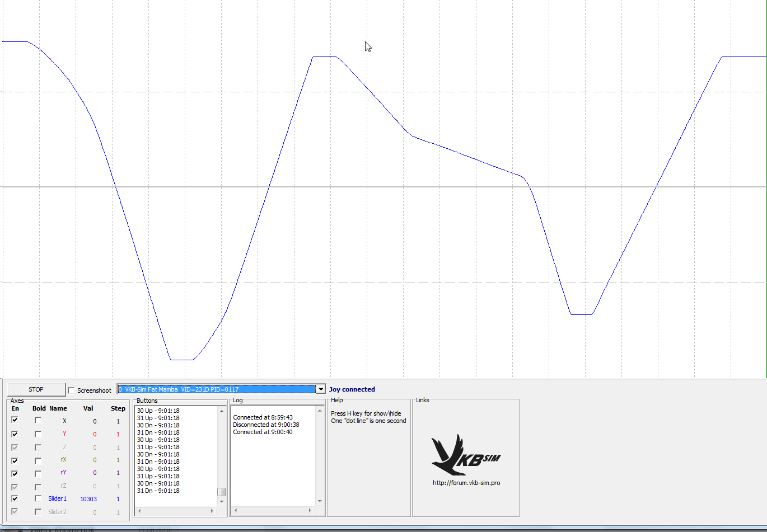Click the 'Connected at 9:00:40' log line
This screenshot has height=532, width=767.
(263, 432)
